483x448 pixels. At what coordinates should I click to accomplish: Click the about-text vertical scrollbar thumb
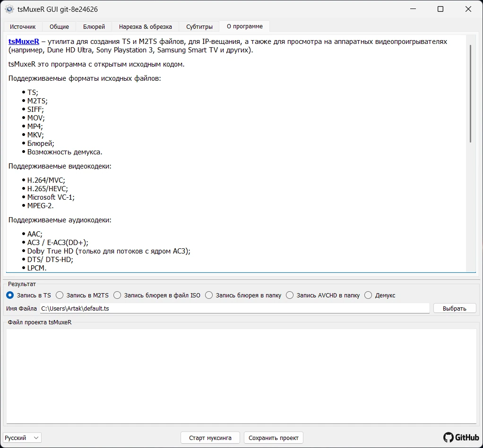point(470,93)
